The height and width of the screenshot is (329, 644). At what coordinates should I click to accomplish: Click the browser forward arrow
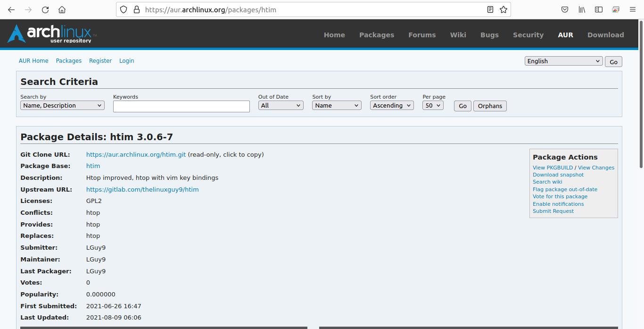pyautogui.click(x=28, y=9)
